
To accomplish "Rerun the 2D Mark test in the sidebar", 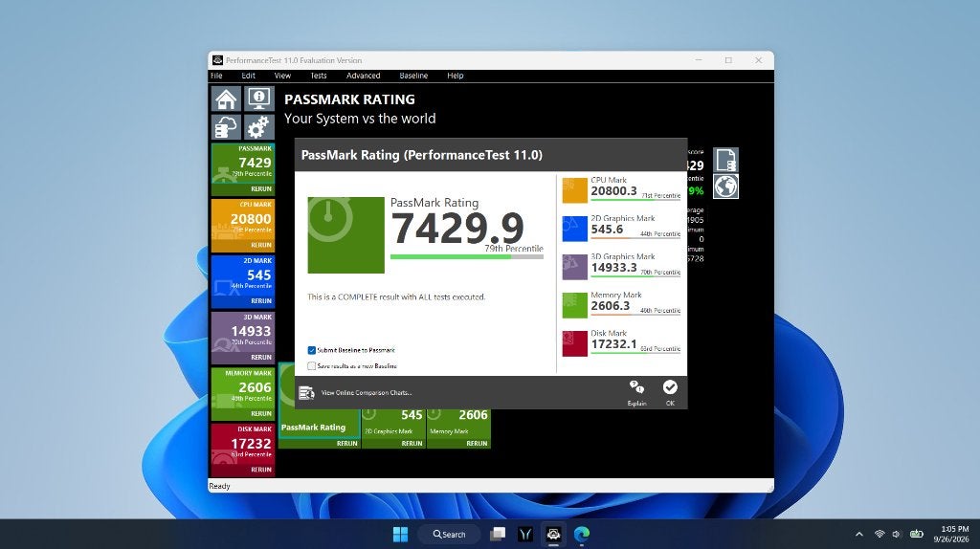I will (x=261, y=301).
